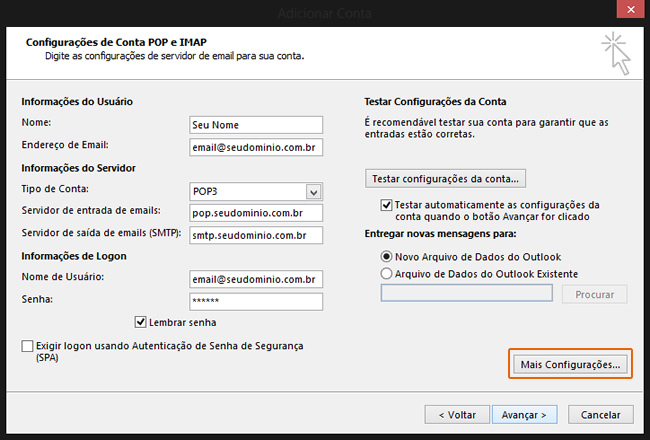The image size is (650, 440).
Task: Edit the SMTP outgoing server field
Action: click(256, 236)
